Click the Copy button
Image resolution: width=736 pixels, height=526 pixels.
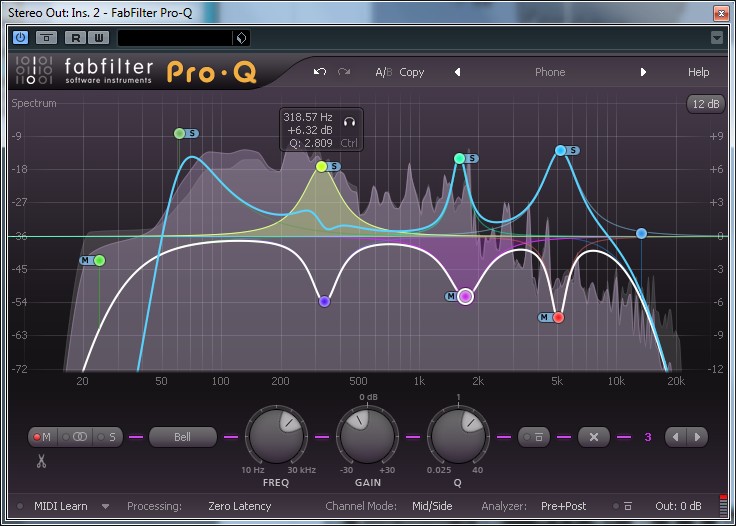(412, 72)
